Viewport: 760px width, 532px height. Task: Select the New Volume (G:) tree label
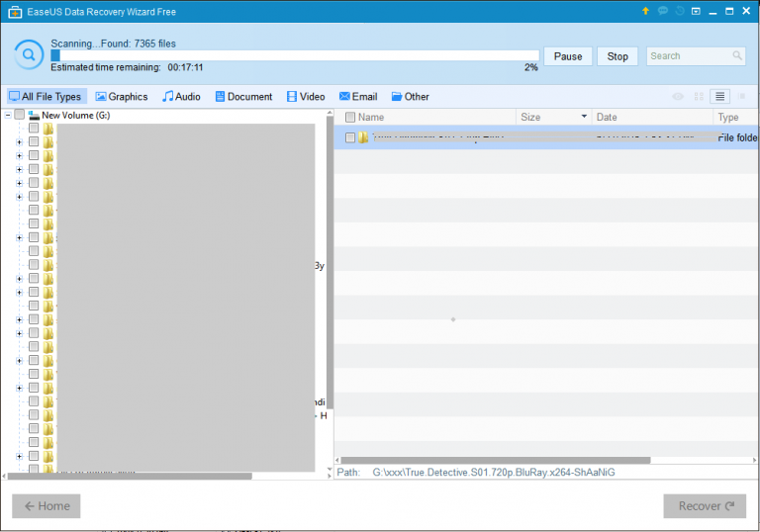75,116
